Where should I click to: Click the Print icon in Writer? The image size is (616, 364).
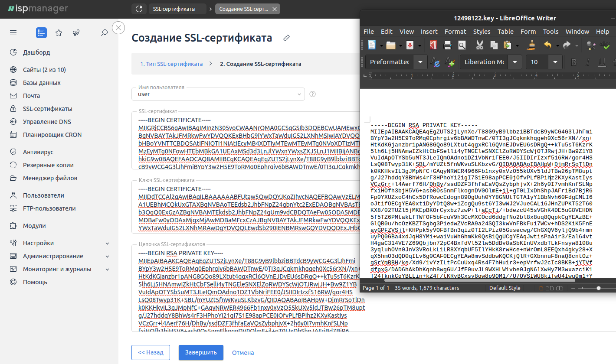[x=448, y=45]
